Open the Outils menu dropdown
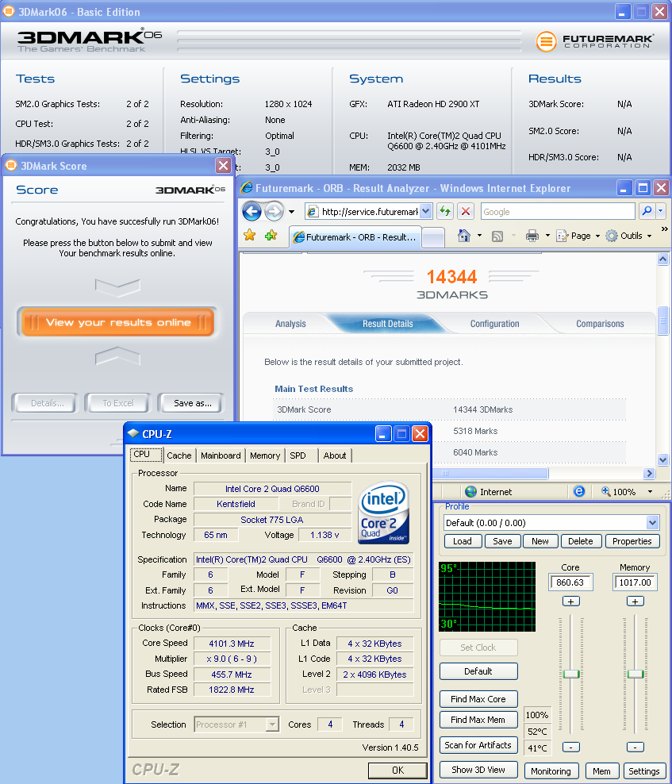 coord(629,236)
